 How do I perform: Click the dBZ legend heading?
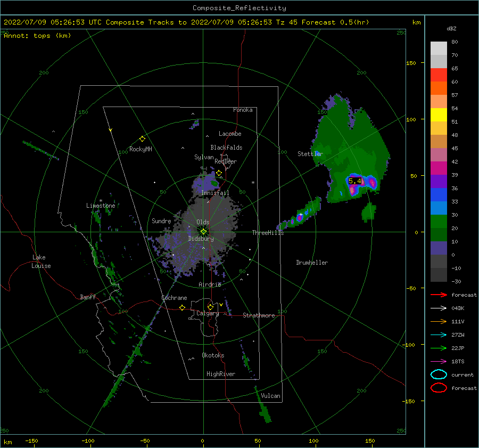pos(451,28)
